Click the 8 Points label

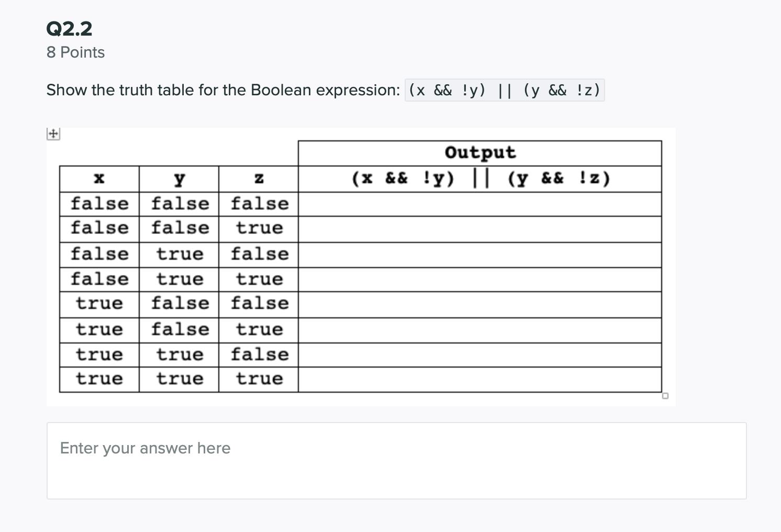(x=75, y=52)
